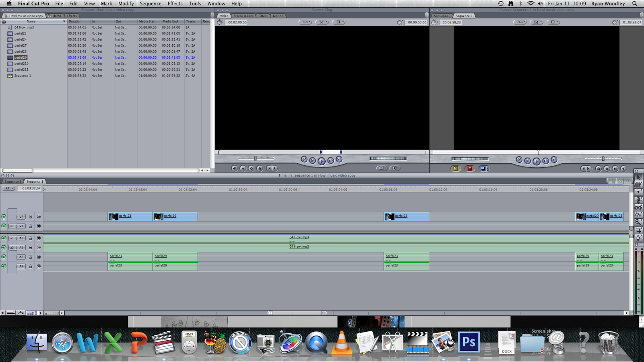Screen dimensions: 644x362
Task: Click the red Overwrite edit button in Canvas
Action: point(470,169)
